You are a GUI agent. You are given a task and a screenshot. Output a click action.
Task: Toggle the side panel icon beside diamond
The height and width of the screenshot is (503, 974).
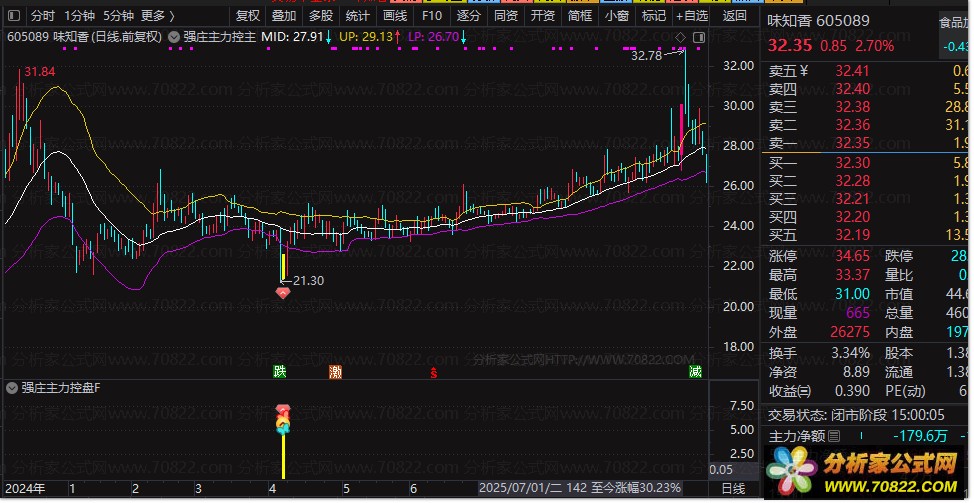tap(699, 37)
